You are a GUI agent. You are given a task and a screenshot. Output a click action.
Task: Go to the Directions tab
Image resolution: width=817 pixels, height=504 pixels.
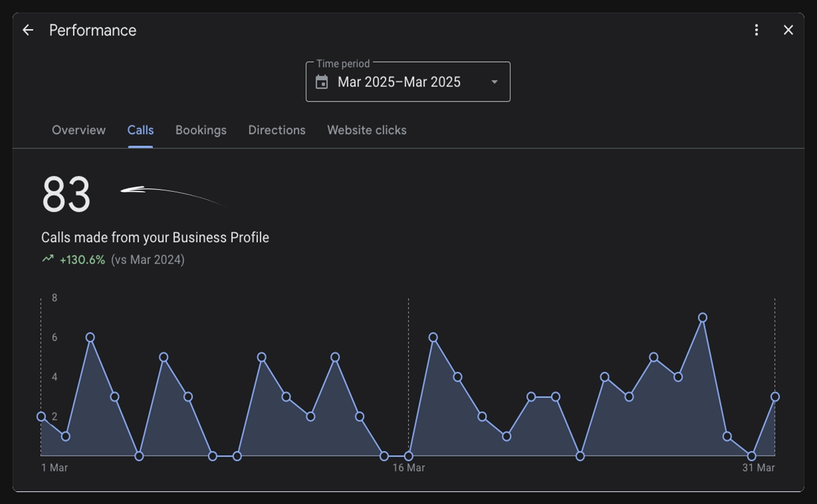point(277,130)
